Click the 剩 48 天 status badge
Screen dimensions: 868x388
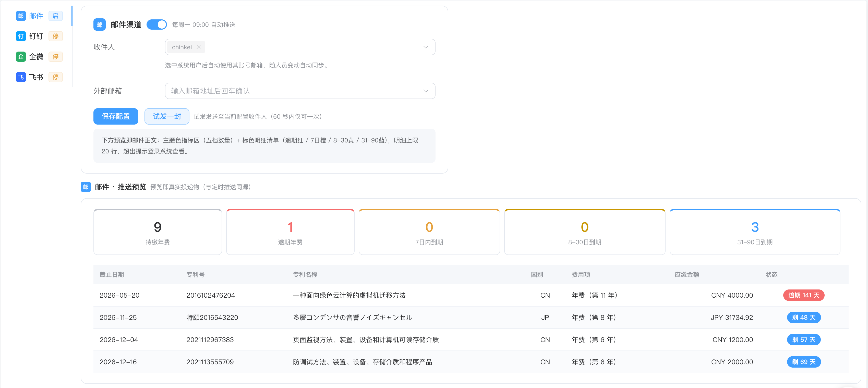(x=804, y=318)
